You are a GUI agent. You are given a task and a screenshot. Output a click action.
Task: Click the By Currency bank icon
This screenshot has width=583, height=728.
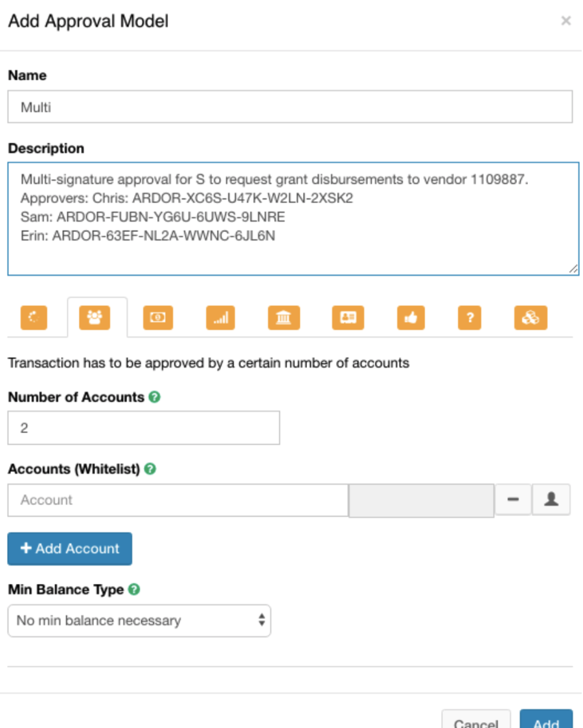(283, 318)
